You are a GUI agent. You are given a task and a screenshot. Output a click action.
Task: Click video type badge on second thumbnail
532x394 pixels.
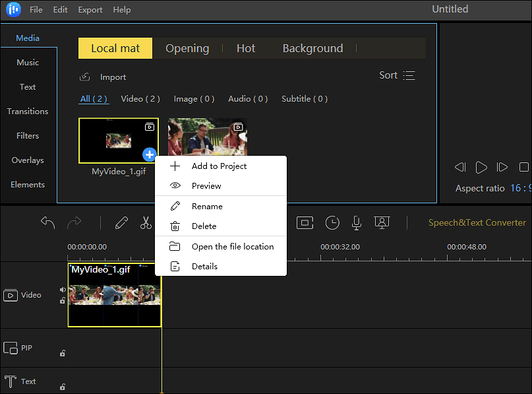tap(239, 127)
